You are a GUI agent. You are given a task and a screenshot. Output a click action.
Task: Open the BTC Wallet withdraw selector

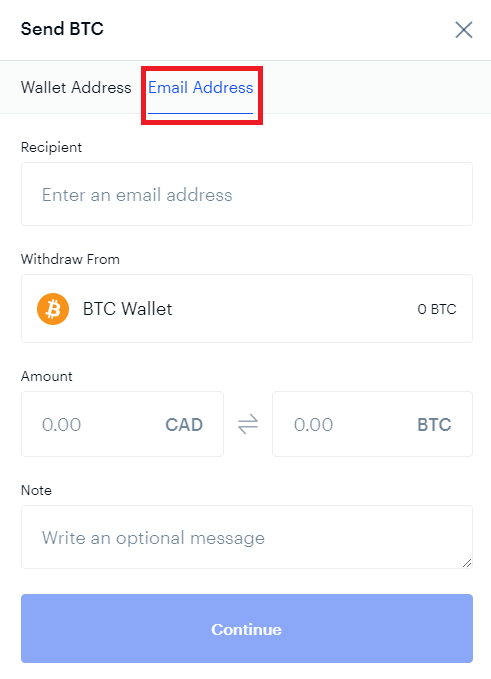(247, 308)
